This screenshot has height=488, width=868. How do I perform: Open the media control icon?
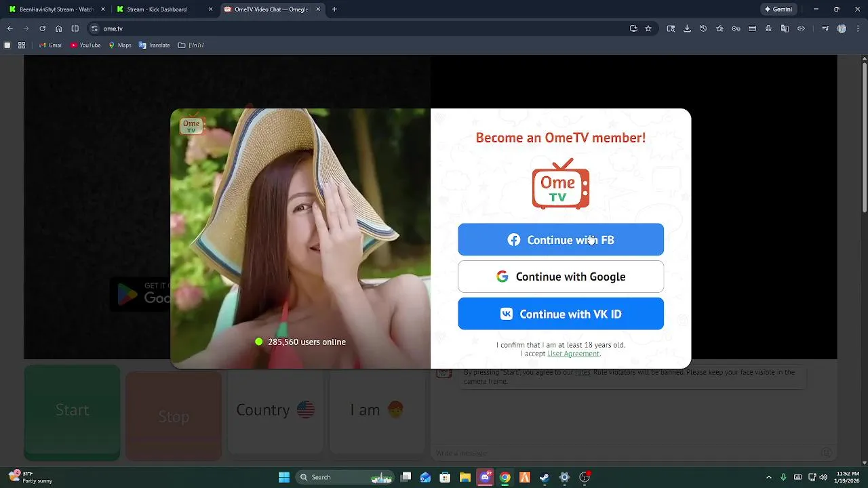(x=825, y=28)
